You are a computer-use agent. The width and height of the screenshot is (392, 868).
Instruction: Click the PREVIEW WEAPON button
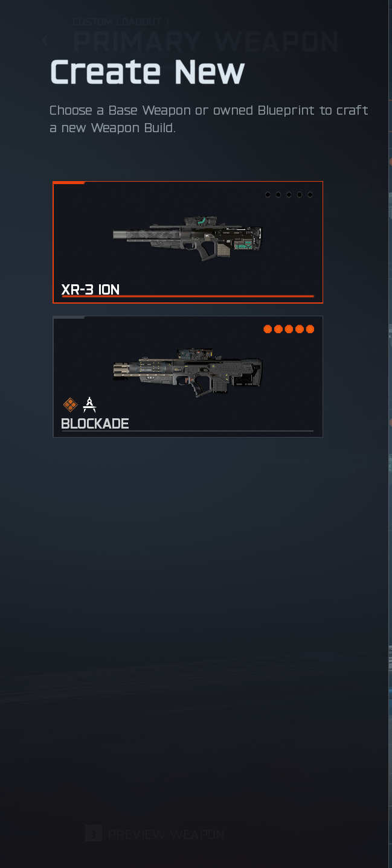(x=155, y=834)
